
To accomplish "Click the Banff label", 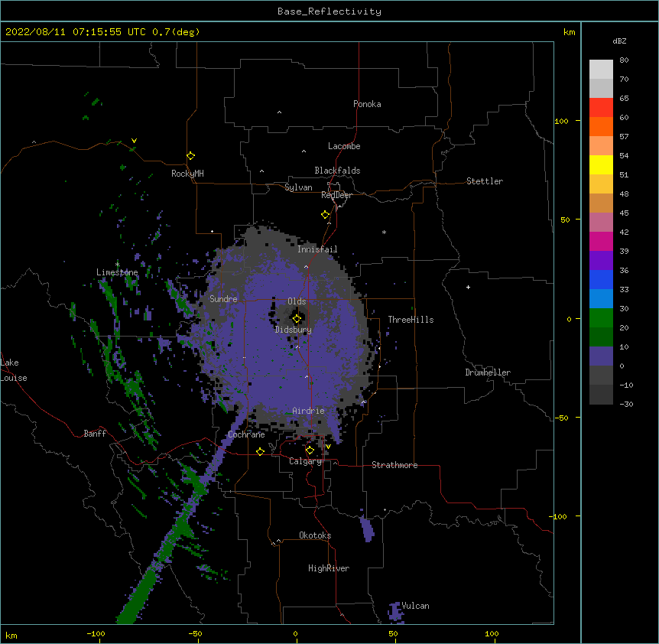I will click(x=95, y=434).
